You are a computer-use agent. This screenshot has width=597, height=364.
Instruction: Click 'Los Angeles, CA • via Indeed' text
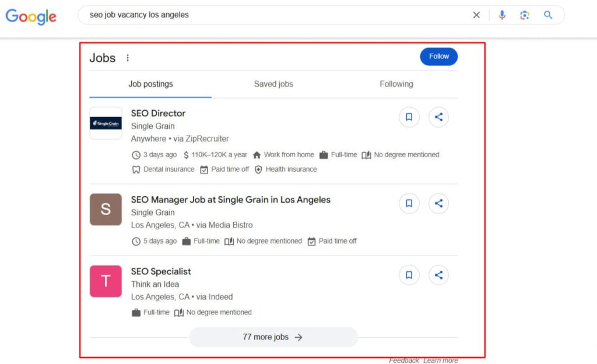[x=182, y=297]
